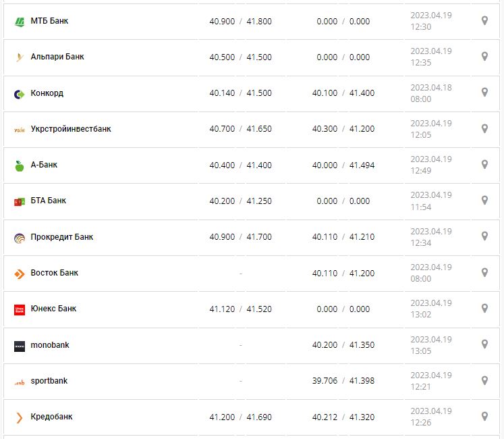Click the location pin for МТБ Банк
The image size is (504, 439).
coord(484,21)
